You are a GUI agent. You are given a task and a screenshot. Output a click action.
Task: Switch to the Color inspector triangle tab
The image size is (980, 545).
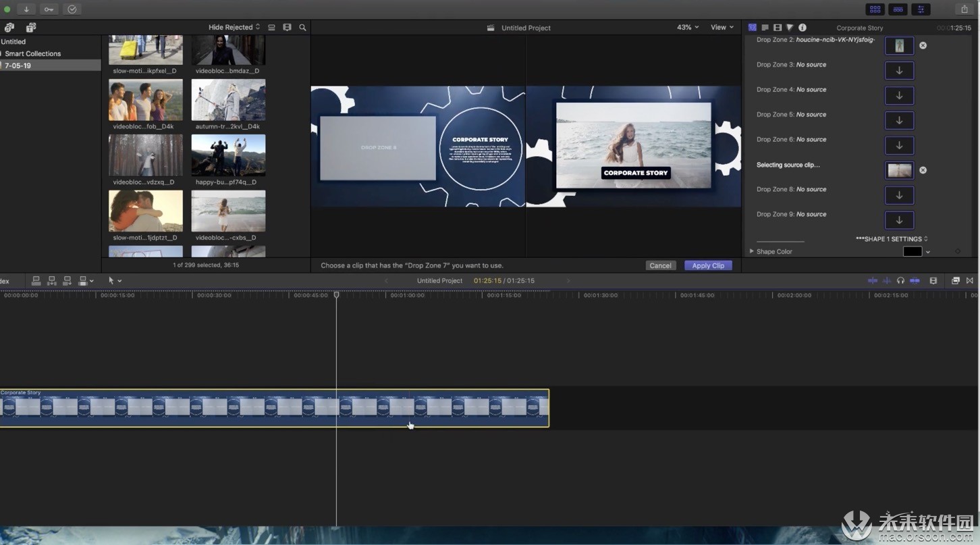point(790,28)
